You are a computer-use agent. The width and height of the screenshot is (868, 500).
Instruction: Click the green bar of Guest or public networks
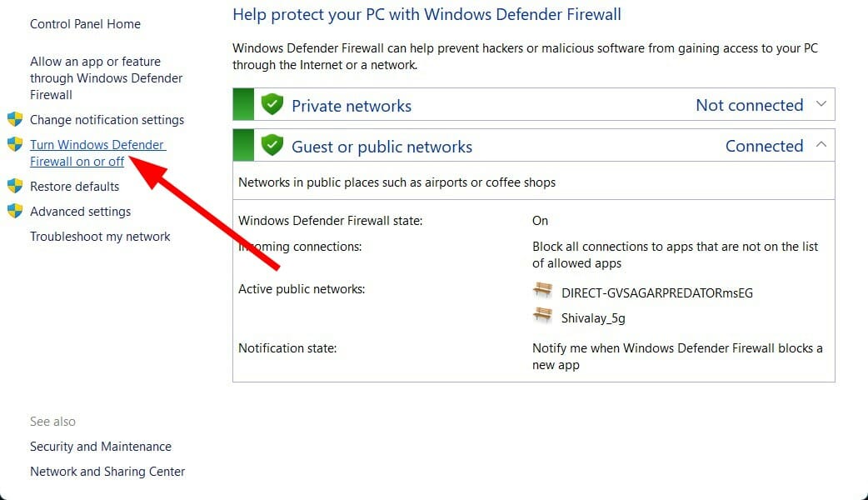pyautogui.click(x=242, y=144)
